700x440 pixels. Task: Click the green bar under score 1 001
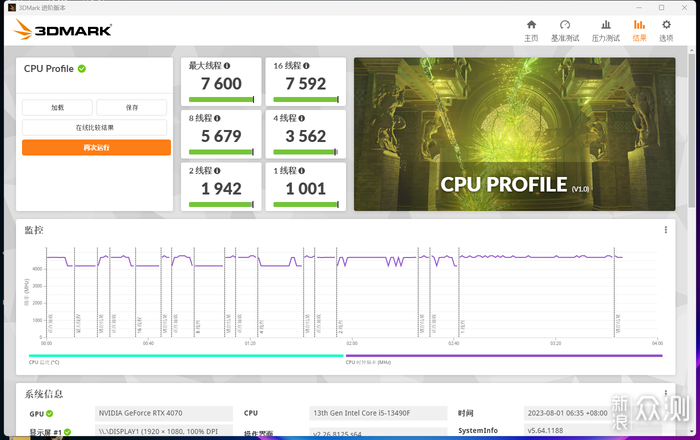[306, 204]
